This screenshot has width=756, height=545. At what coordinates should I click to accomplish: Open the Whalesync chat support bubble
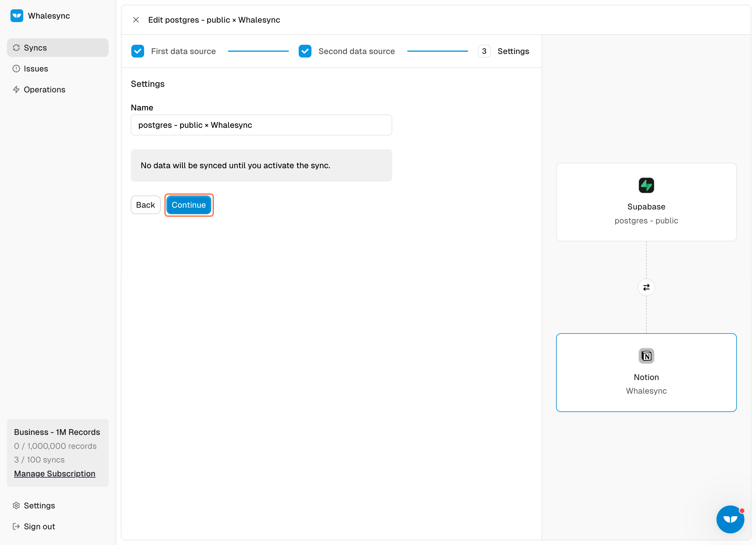pyautogui.click(x=730, y=519)
